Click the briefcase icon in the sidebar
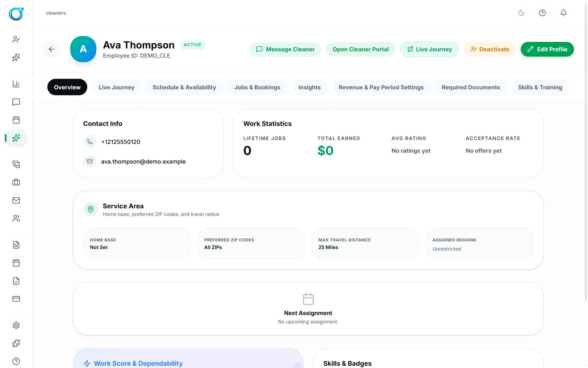 pos(16,182)
